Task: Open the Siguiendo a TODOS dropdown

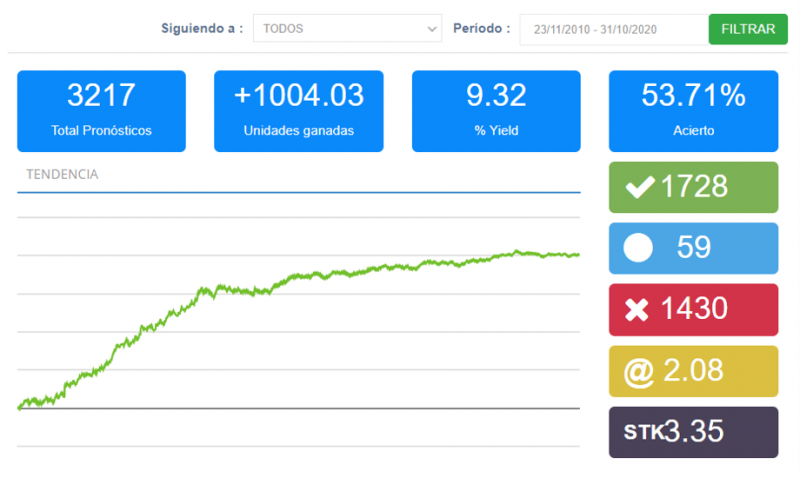Action: click(x=347, y=29)
